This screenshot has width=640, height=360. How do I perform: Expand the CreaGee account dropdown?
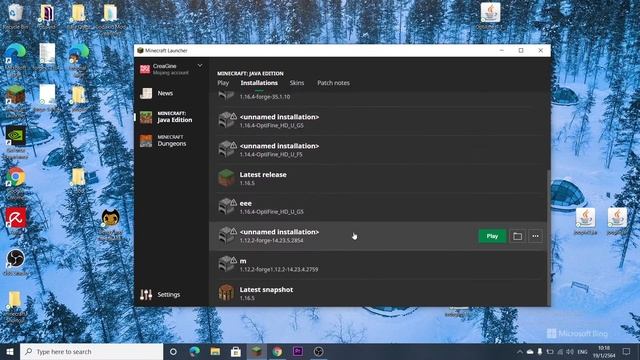click(x=200, y=65)
